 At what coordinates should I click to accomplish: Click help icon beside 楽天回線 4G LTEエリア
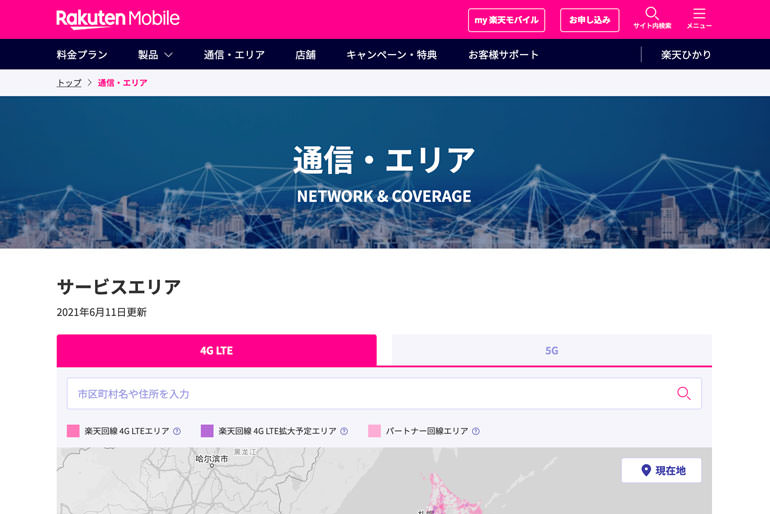point(177,431)
